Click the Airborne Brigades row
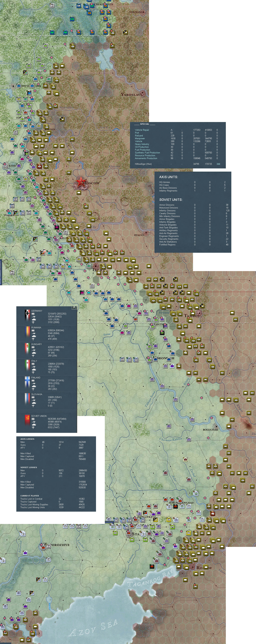256x644 pixels. 194,225
